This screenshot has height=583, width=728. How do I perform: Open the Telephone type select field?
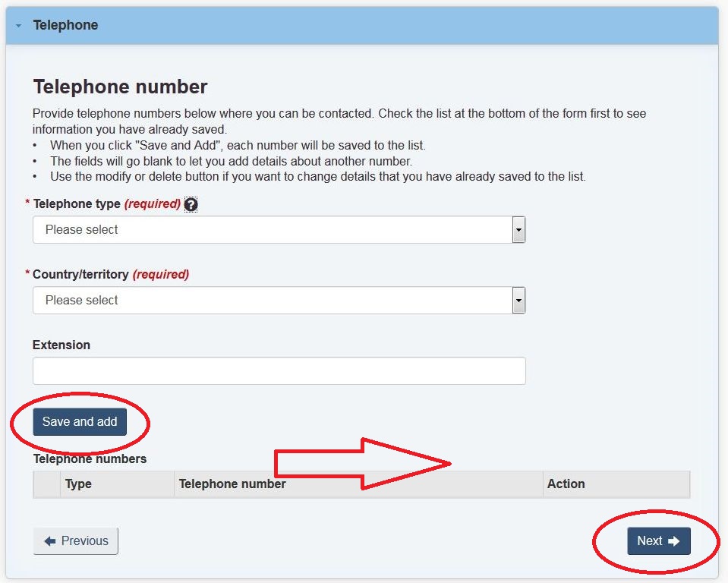[279, 230]
